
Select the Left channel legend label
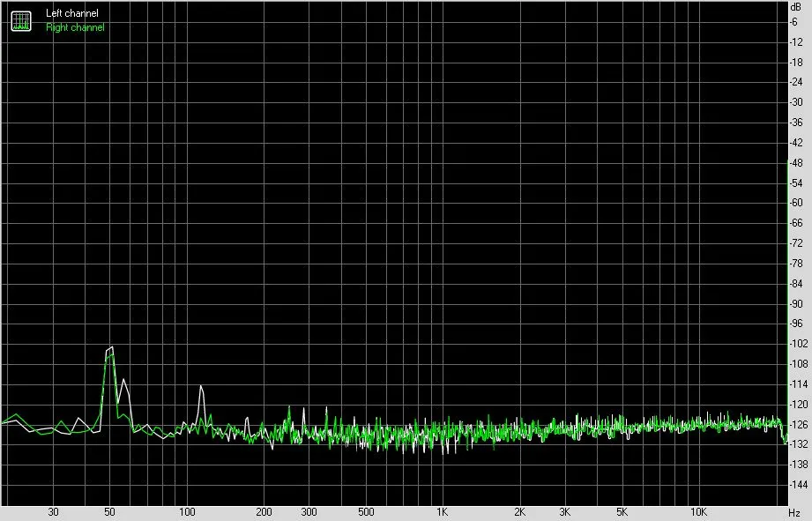72,13
